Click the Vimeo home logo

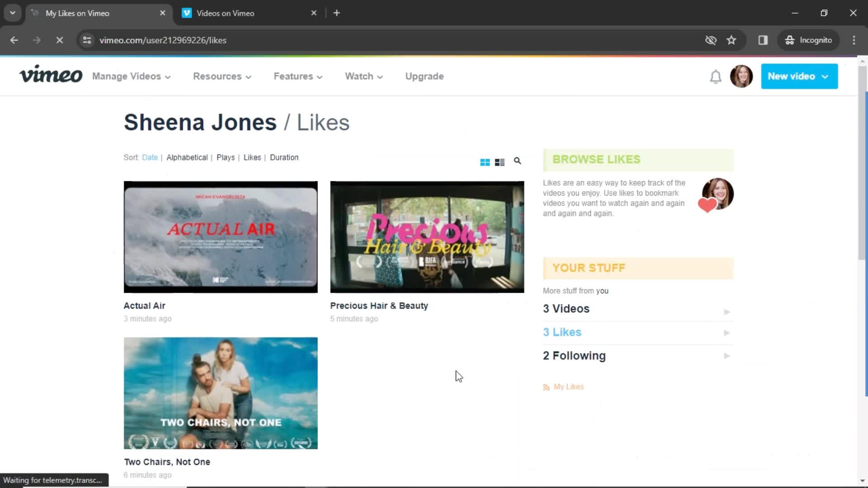tap(51, 76)
